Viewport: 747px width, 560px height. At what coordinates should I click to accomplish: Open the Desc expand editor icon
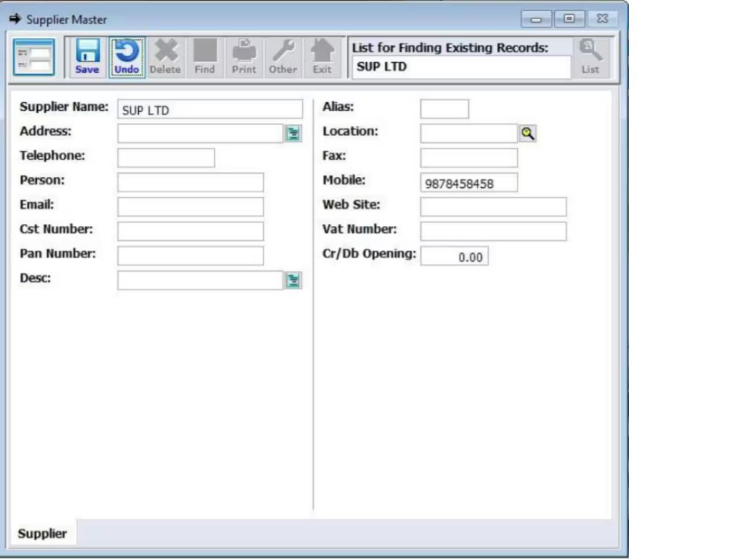click(x=293, y=281)
